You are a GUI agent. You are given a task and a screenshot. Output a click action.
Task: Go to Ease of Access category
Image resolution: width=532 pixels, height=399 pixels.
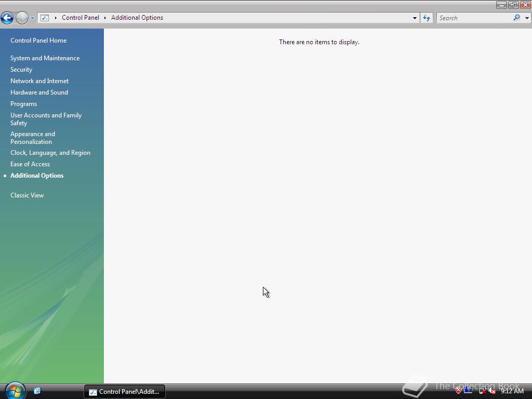(x=30, y=164)
